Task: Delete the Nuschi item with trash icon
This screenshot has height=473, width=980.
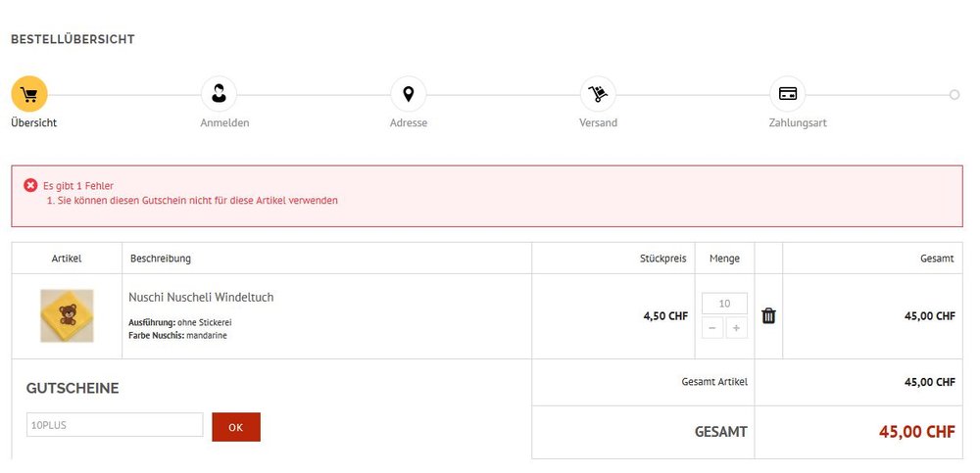Action: click(768, 316)
